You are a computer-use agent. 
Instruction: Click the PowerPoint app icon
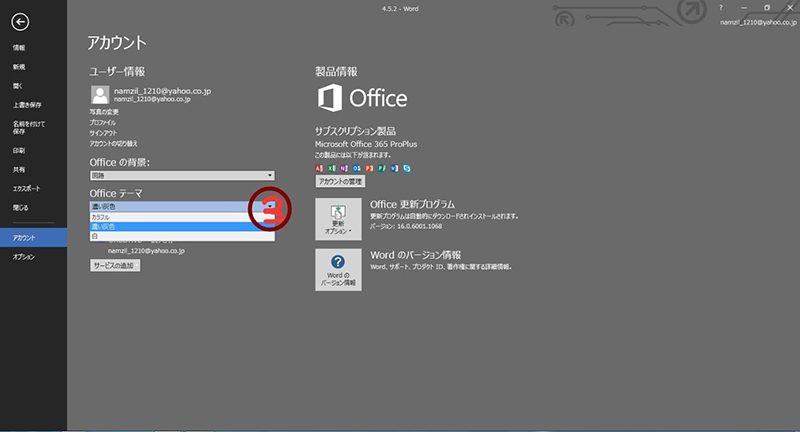click(x=369, y=168)
